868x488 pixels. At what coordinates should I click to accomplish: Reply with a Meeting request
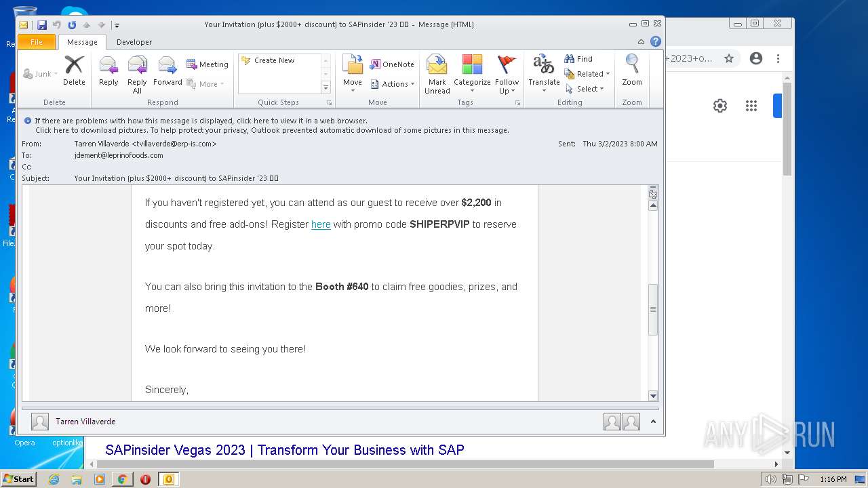point(208,64)
